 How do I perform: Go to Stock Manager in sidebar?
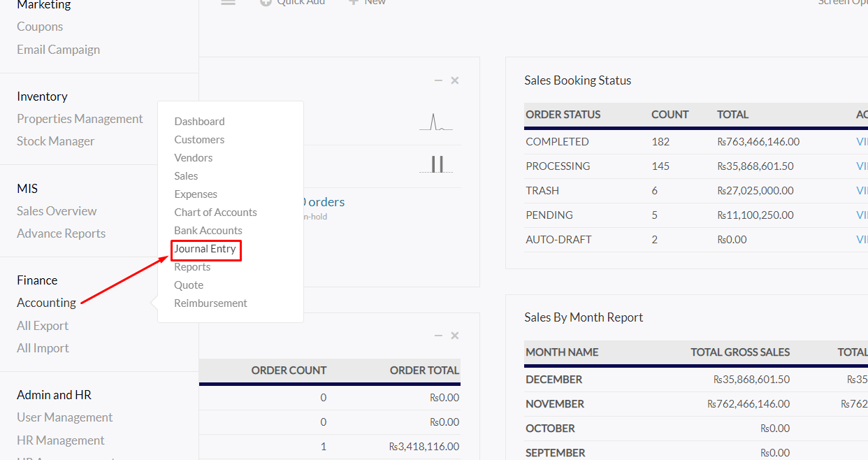point(55,141)
